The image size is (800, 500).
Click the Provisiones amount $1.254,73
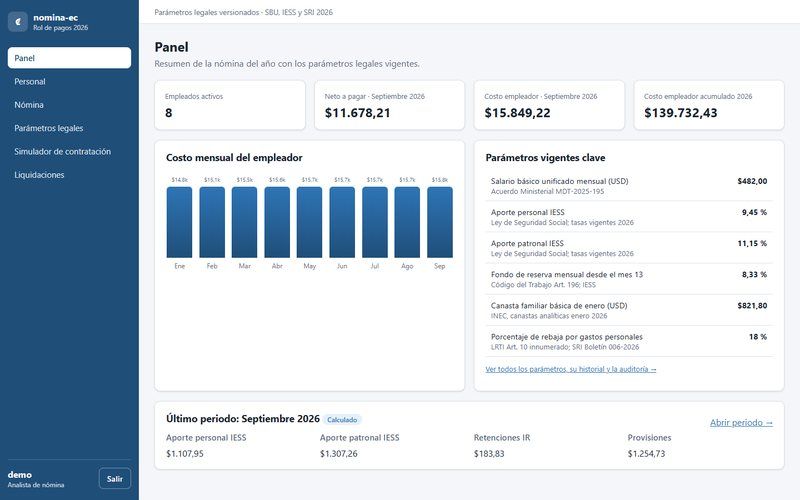pyautogui.click(x=646, y=454)
